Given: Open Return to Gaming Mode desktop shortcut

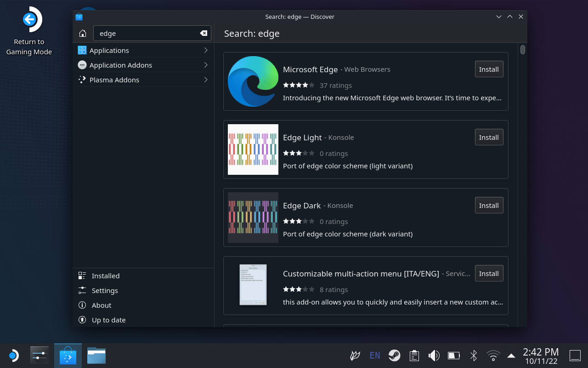Looking at the screenshot, I should click(x=29, y=31).
